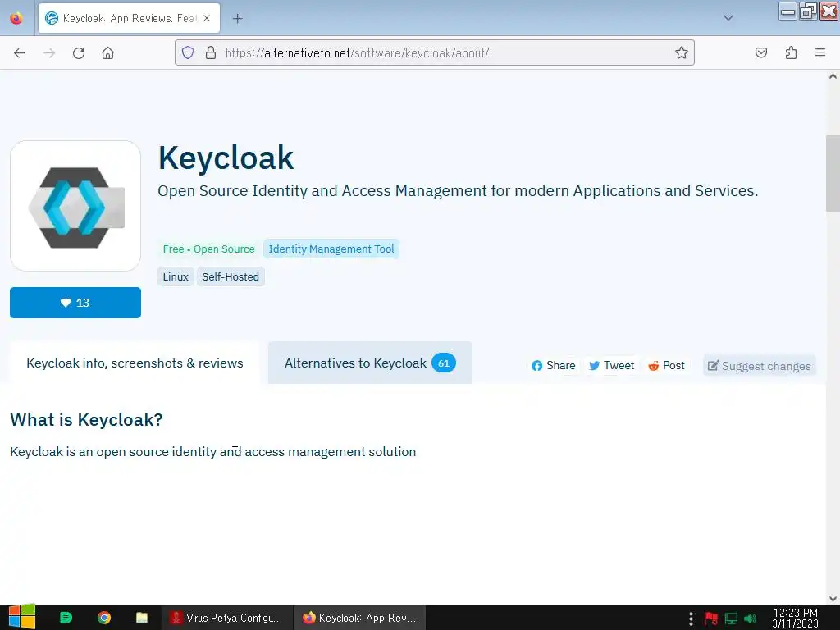Click the Keycloak description sentence

click(213, 452)
